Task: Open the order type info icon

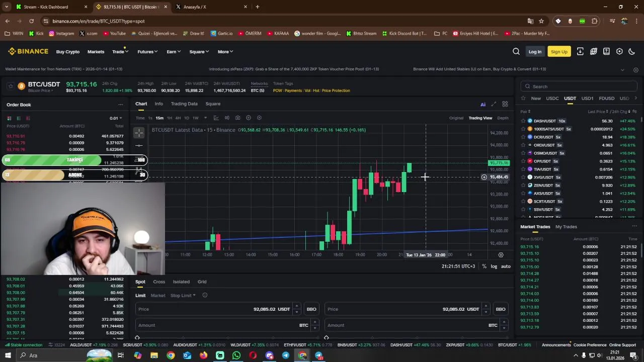Action: (x=205, y=295)
